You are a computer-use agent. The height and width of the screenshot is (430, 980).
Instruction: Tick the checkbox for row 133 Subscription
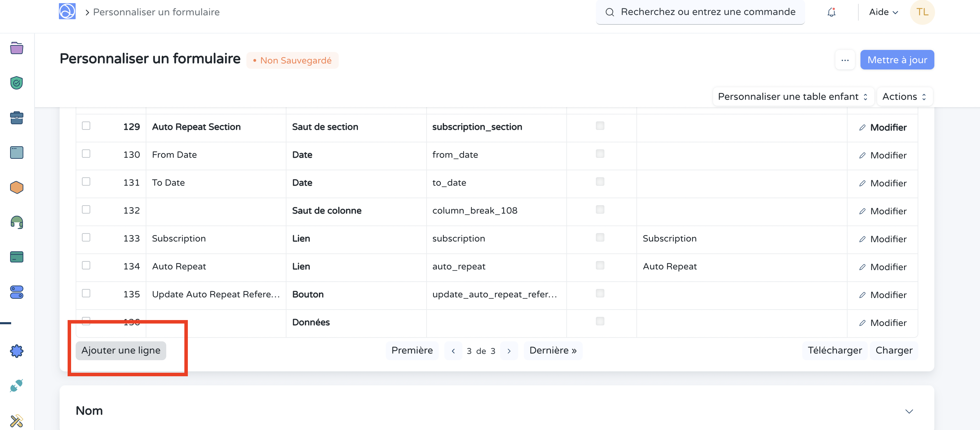click(86, 237)
